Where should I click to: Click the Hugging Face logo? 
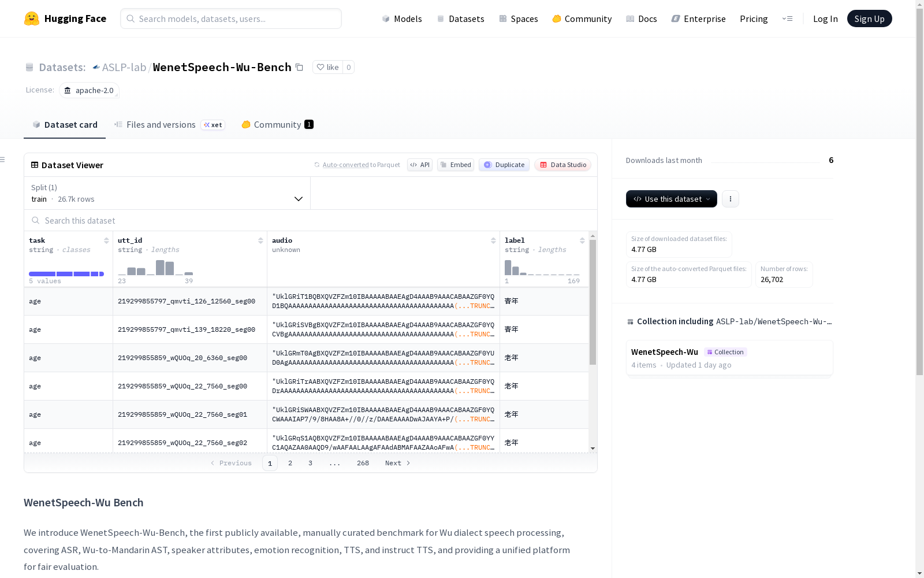[32, 18]
